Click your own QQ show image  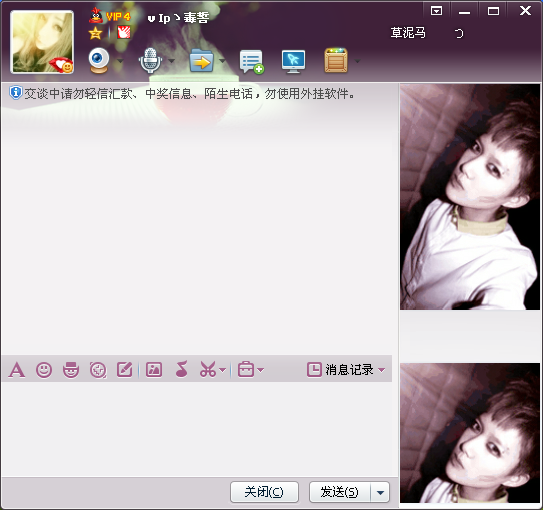click(470, 433)
